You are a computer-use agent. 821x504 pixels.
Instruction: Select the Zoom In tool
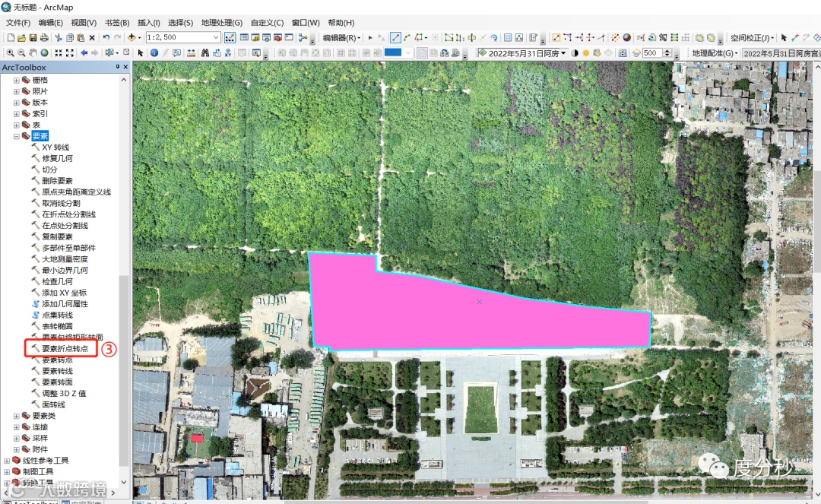tap(10, 53)
